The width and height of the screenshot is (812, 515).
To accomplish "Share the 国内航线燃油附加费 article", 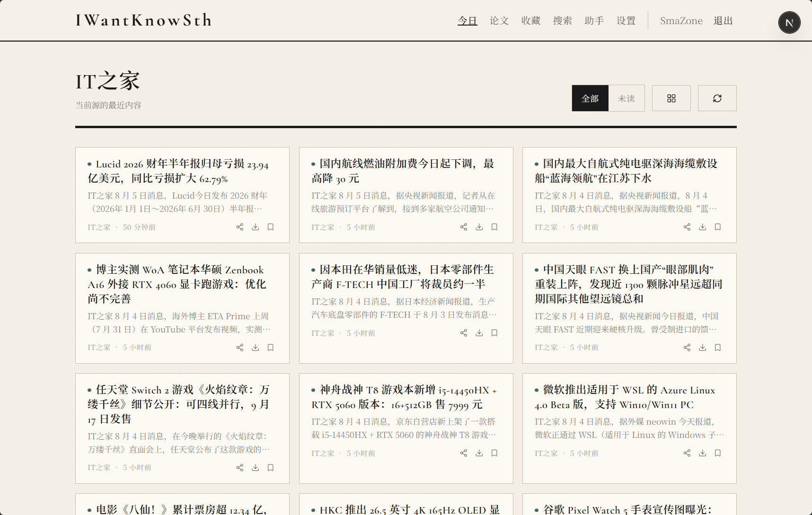I will [x=464, y=227].
